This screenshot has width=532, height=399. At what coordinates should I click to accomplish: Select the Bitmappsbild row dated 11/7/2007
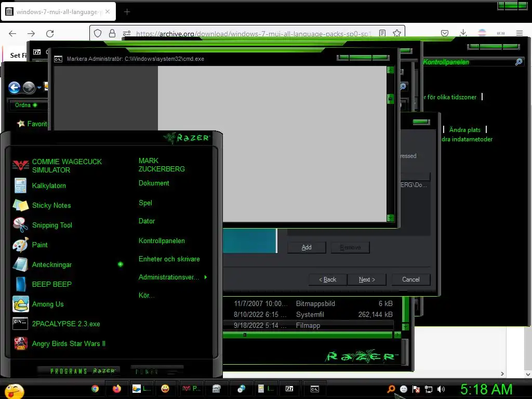pyautogui.click(x=308, y=303)
